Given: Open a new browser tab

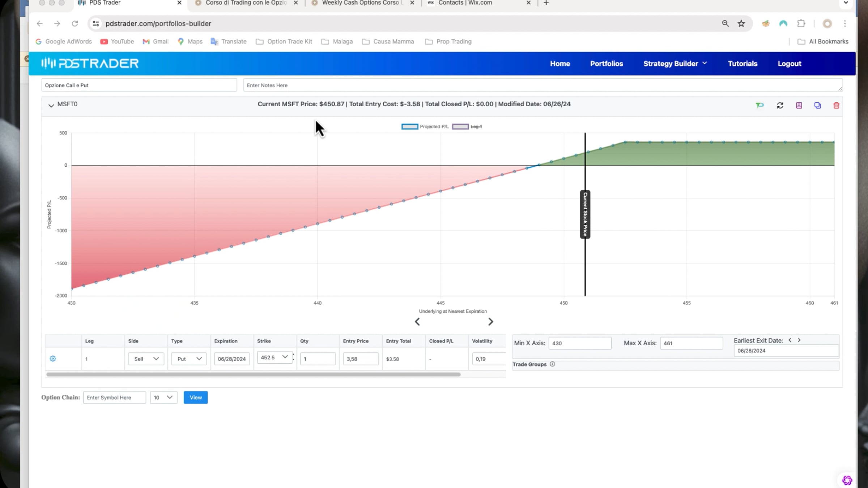Looking at the screenshot, I should coord(546,3).
